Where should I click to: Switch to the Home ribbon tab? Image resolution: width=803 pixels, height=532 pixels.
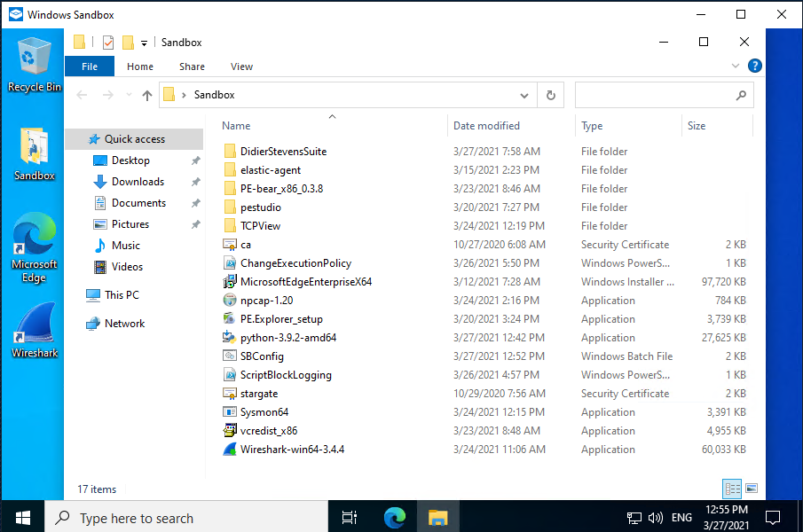pyautogui.click(x=140, y=66)
